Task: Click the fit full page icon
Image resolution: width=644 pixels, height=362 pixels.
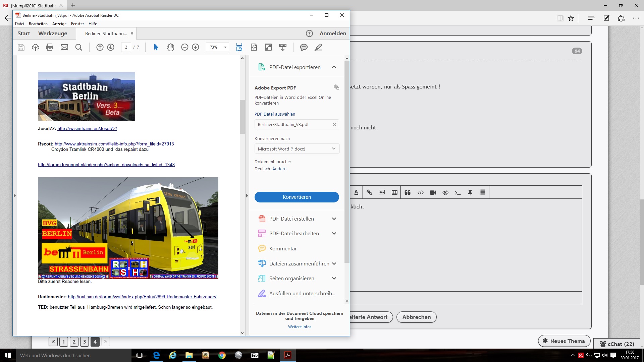Action: pos(254,47)
